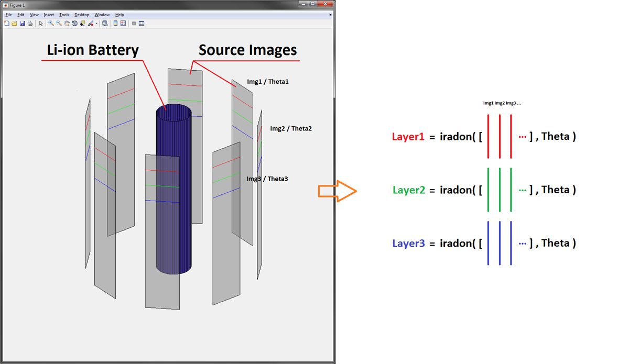Insert a legend
629x364 pixels.
click(x=124, y=23)
